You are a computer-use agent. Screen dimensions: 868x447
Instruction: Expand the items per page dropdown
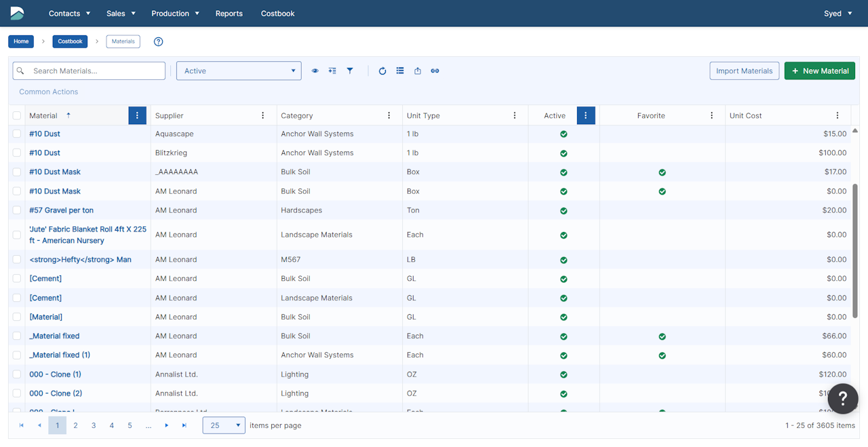point(224,425)
